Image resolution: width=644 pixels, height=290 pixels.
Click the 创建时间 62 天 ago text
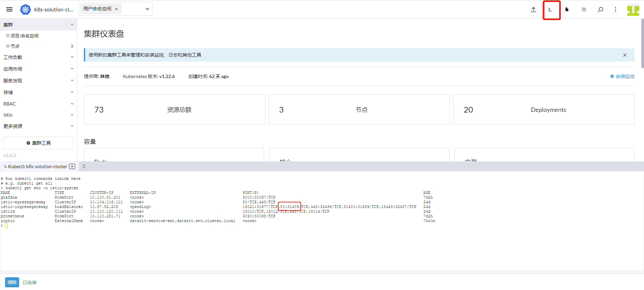pyautogui.click(x=208, y=76)
